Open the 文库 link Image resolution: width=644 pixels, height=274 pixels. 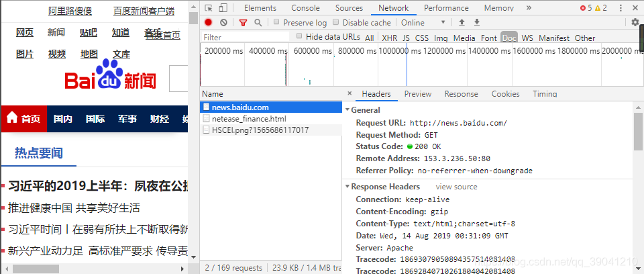(121, 54)
